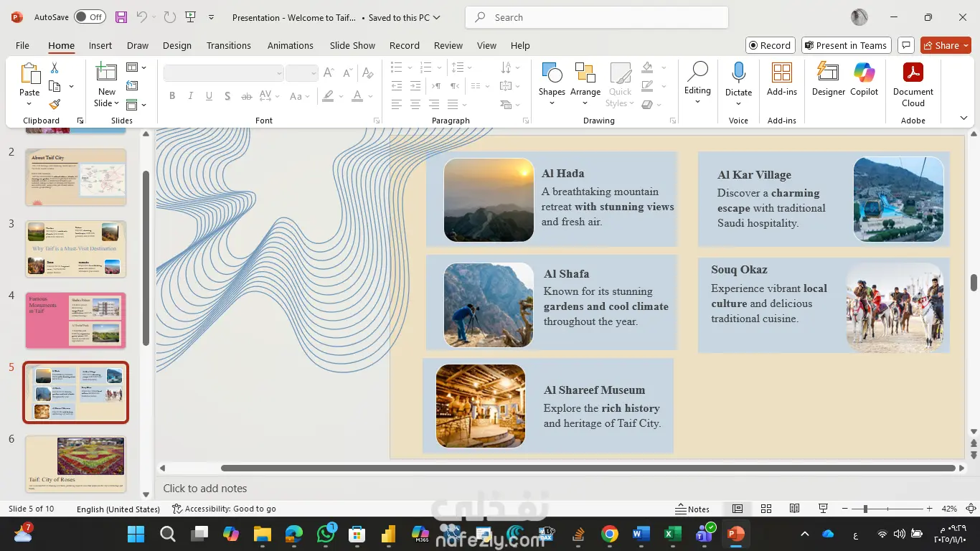Switch to Slide Sorter view
980x551 pixels.
tap(766, 509)
